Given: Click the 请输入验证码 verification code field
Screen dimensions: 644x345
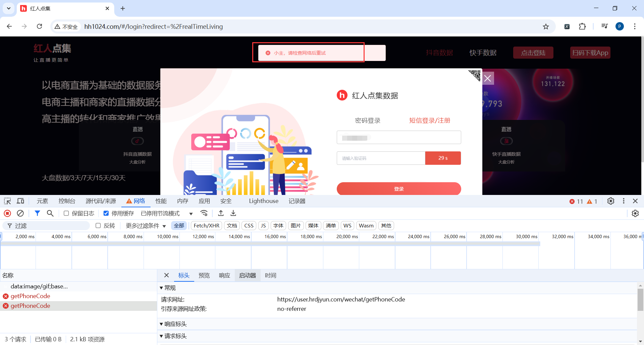Looking at the screenshot, I should pos(381,158).
